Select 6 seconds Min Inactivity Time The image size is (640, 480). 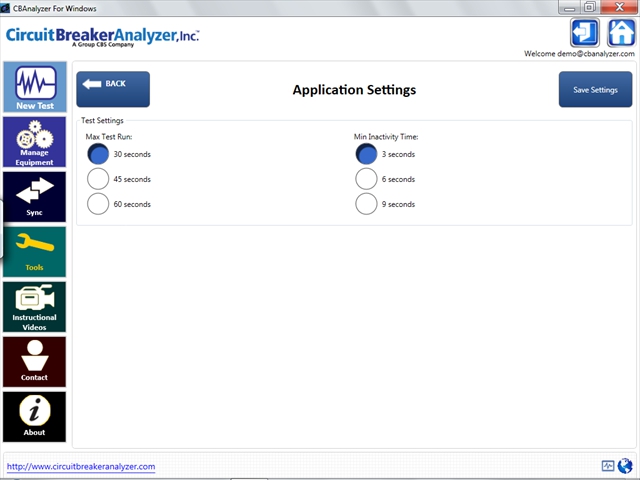coord(366,179)
